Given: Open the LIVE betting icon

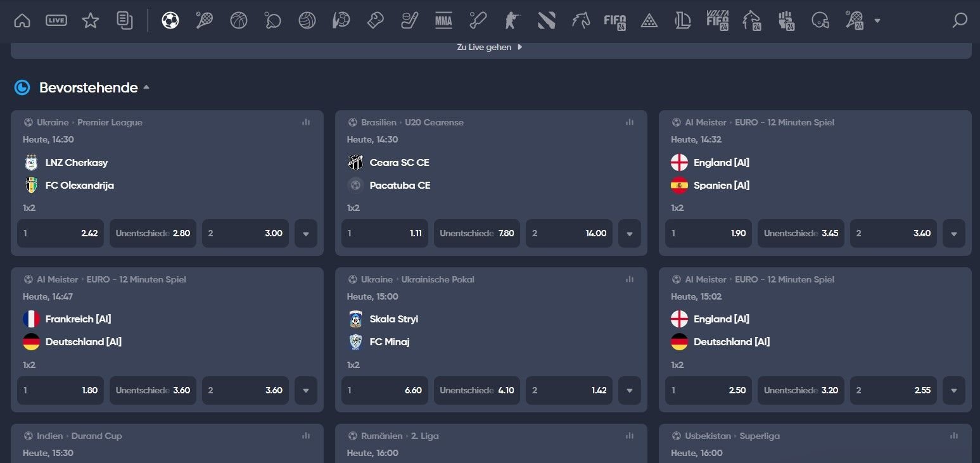Looking at the screenshot, I should 56,21.
